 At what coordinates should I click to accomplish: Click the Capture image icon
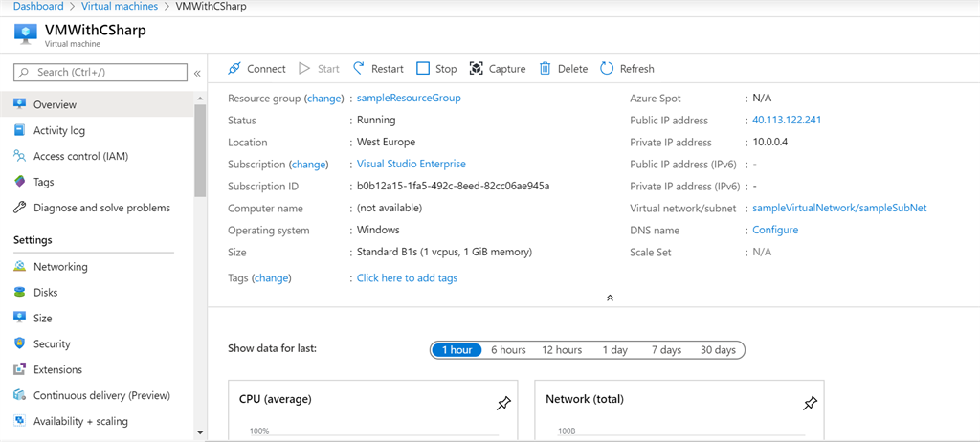(477, 69)
